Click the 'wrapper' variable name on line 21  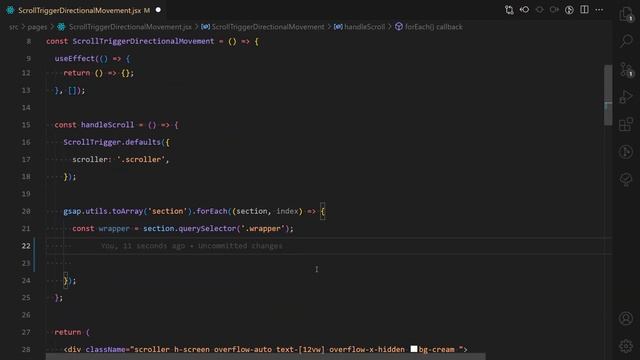114,228
